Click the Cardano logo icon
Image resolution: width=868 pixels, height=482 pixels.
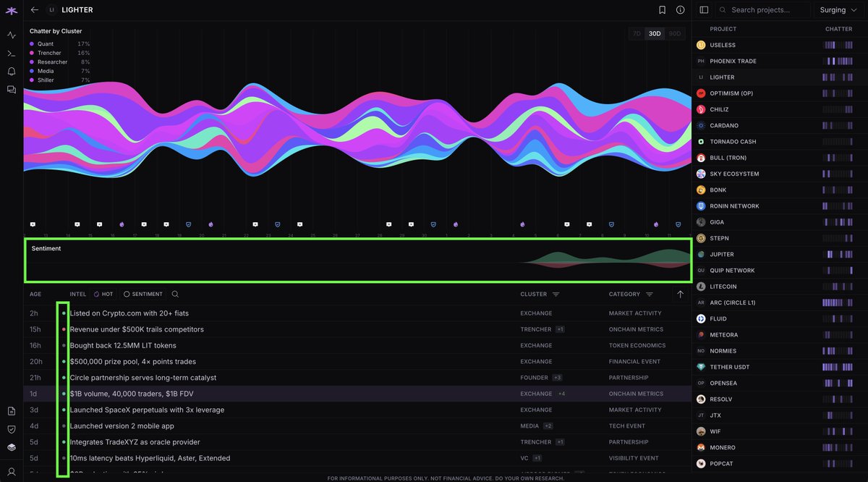[701, 125]
